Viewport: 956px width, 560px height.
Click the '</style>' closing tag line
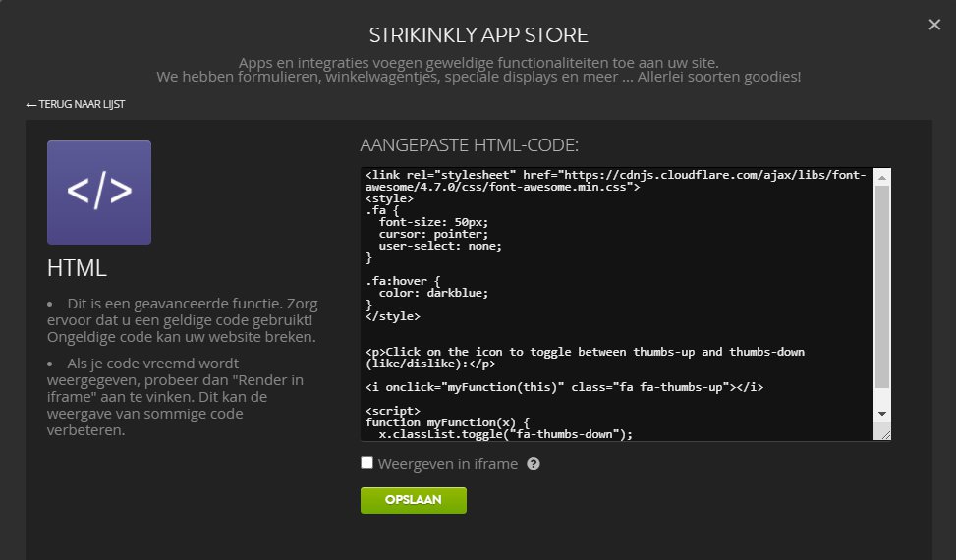[393, 317]
